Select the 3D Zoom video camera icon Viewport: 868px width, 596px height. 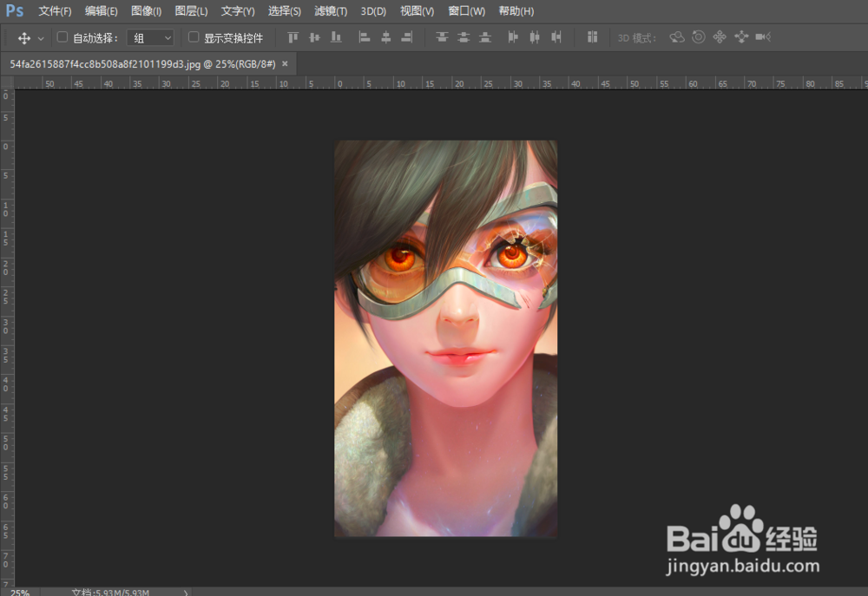[x=763, y=37]
